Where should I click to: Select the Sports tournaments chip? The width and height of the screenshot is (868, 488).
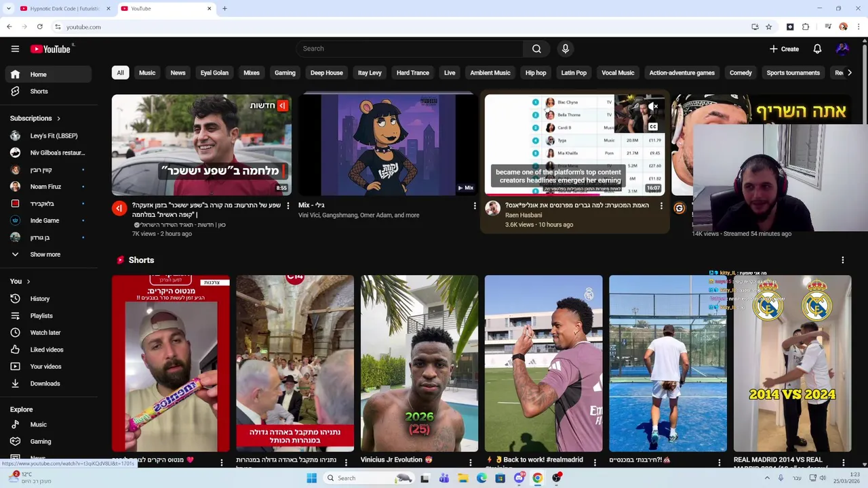(x=793, y=73)
